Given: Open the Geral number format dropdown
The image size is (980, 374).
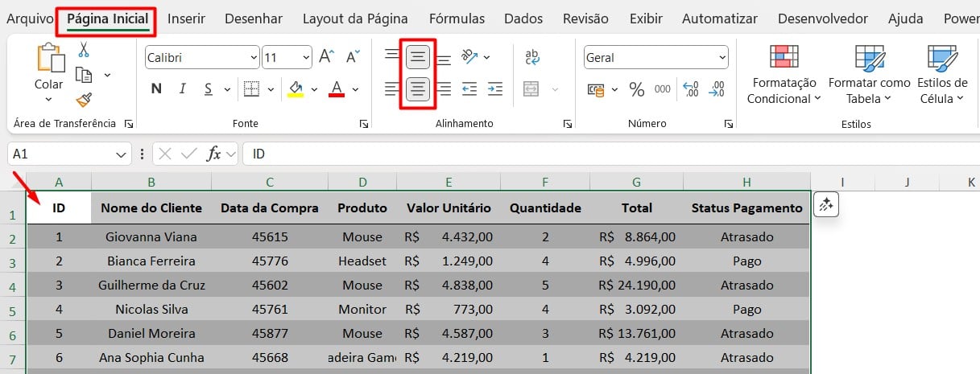Looking at the screenshot, I should point(722,58).
